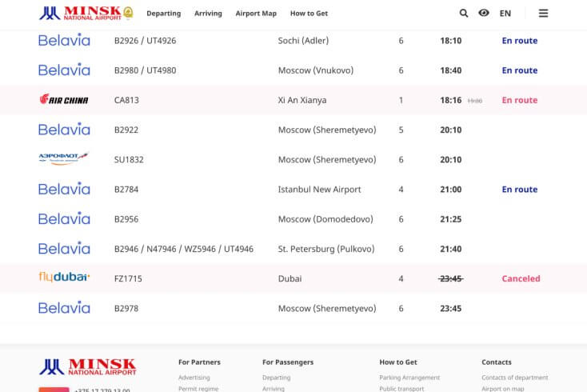This screenshot has height=392, width=587.
Task: Click the Belavia logo for flight B2978
Action: (x=64, y=308)
